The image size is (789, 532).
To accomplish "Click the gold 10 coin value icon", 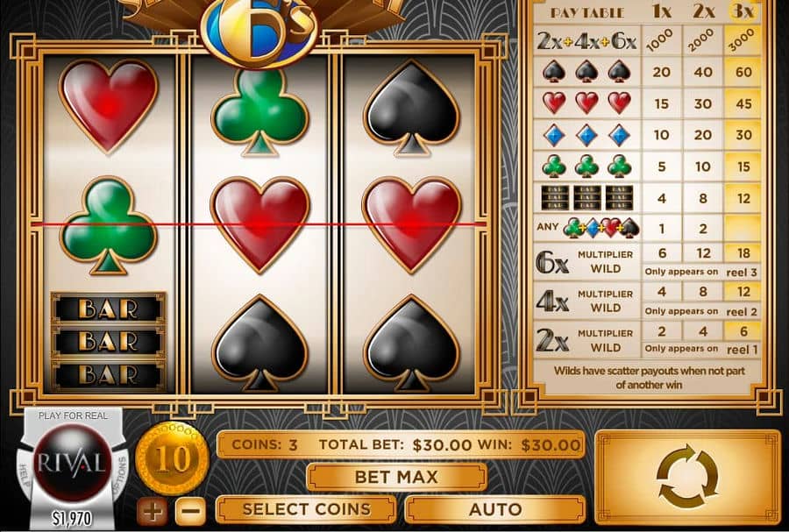I will [x=172, y=458].
